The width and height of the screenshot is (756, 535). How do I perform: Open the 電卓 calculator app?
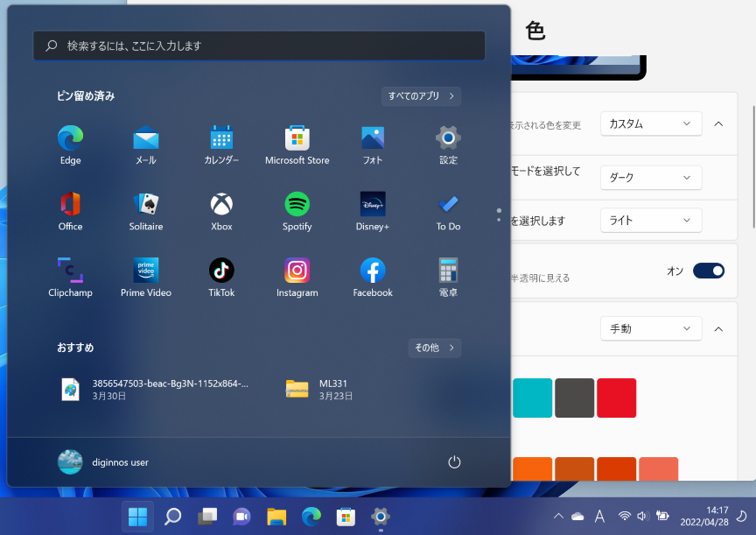pos(448,277)
